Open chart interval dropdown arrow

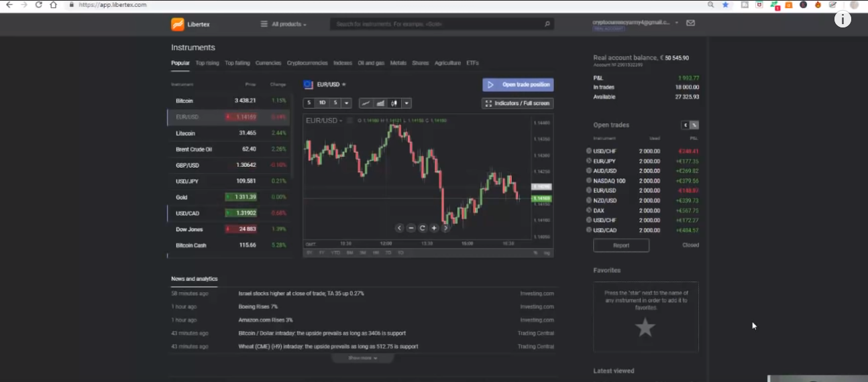[x=347, y=103]
